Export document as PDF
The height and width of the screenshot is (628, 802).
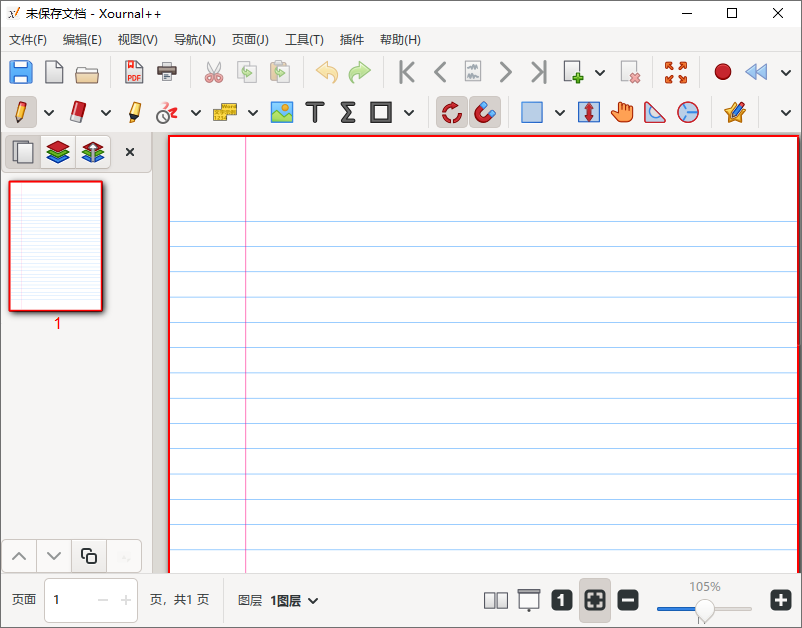pos(134,72)
